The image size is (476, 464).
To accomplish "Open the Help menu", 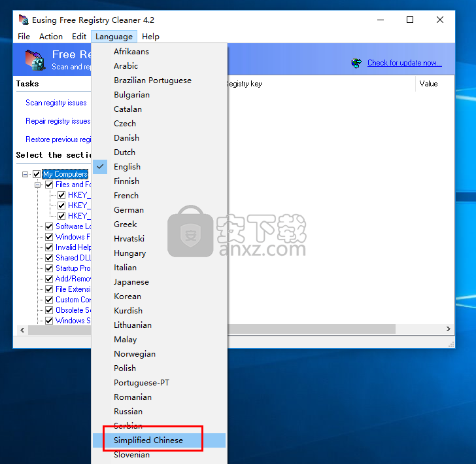I will point(150,37).
